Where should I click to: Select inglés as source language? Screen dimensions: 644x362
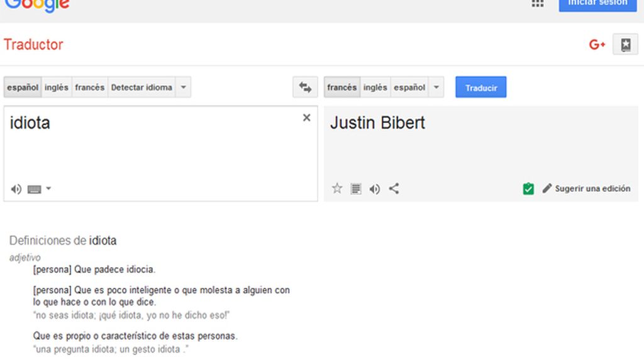tap(57, 87)
